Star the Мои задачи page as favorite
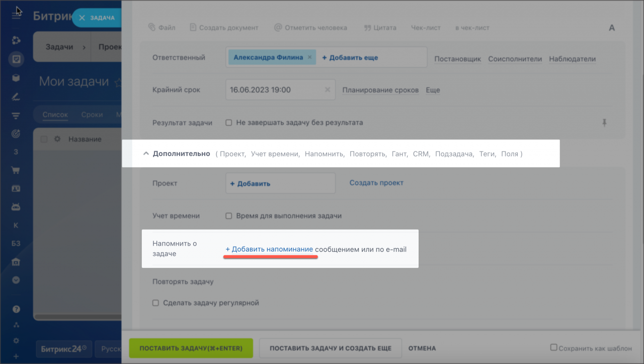The height and width of the screenshot is (364, 644). coord(118,82)
